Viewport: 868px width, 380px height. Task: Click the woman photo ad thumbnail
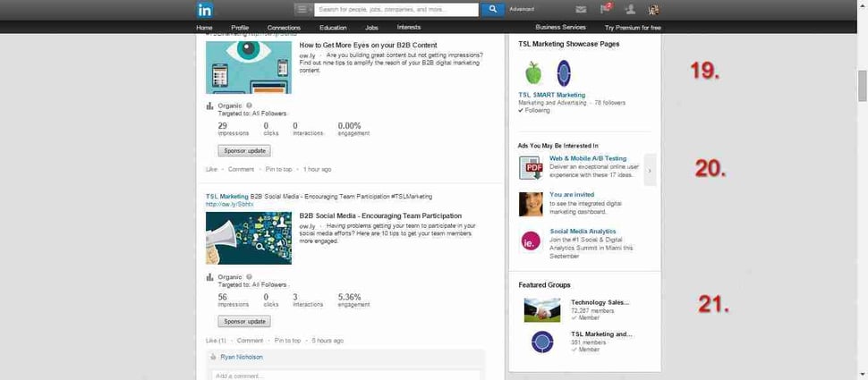[x=531, y=204]
